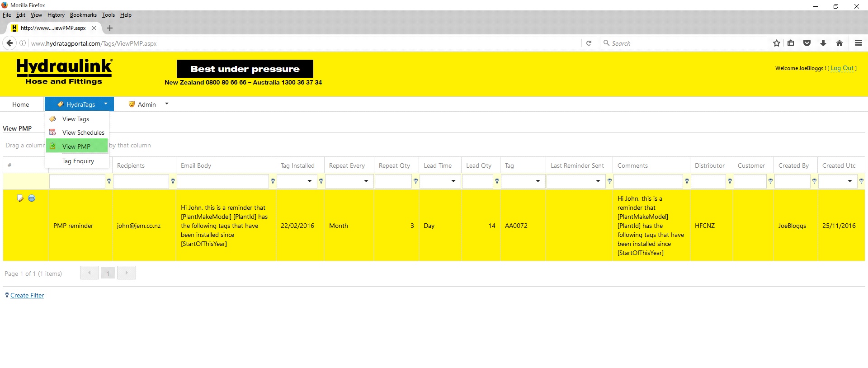Open the Firefox hamburger menu

coord(859,43)
